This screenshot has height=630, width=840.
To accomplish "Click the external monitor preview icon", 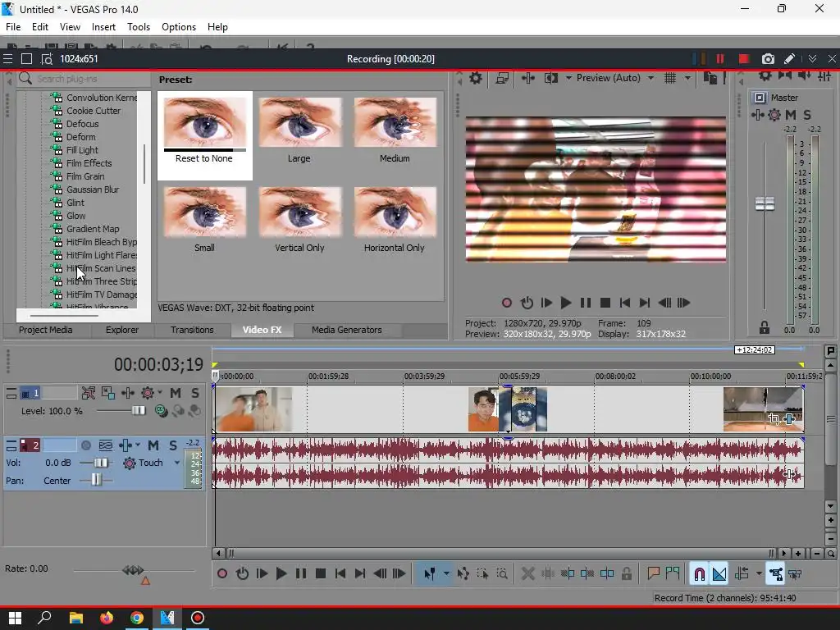I will pos(502,78).
